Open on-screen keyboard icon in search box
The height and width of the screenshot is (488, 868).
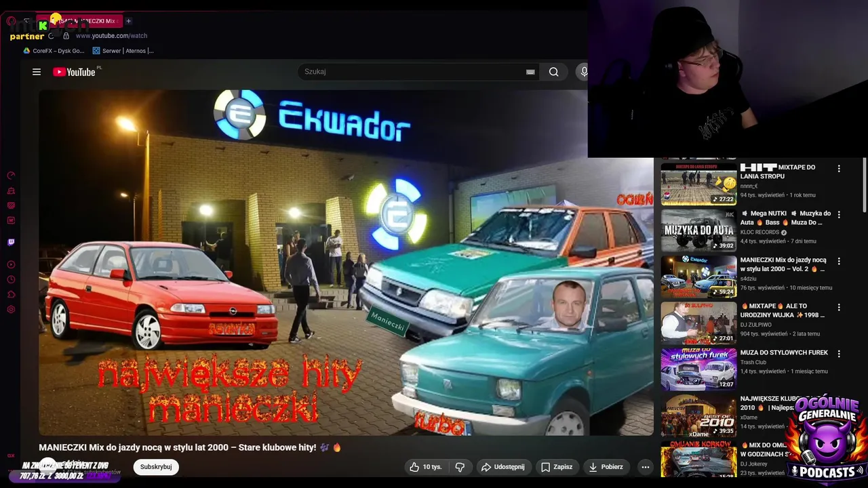click(x=530, y=72)
